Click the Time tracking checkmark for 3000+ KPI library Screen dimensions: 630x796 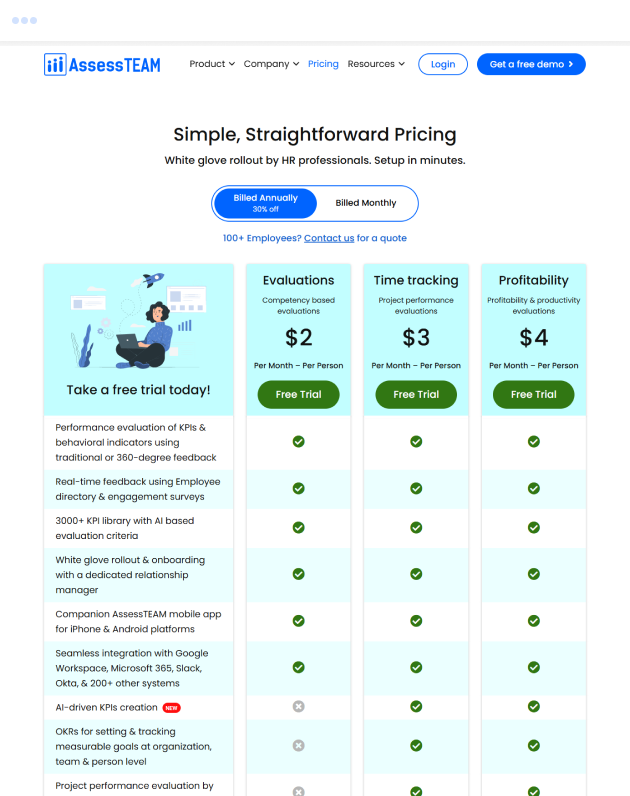pos(416,527)
